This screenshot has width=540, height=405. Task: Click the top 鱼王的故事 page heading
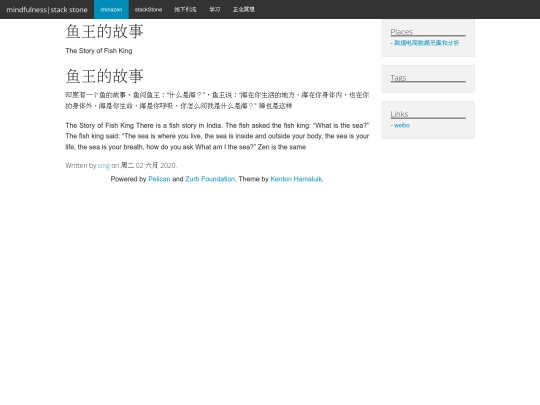coord(104,31)
